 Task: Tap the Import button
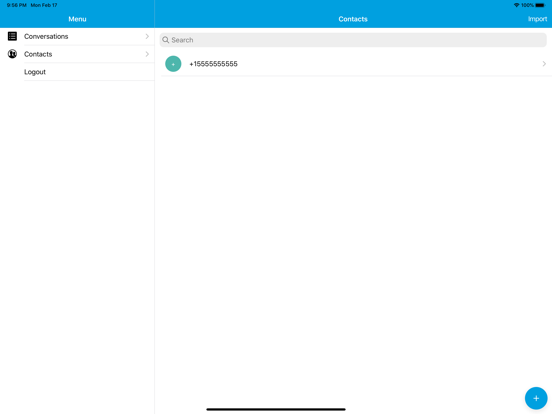click(537, 19)
